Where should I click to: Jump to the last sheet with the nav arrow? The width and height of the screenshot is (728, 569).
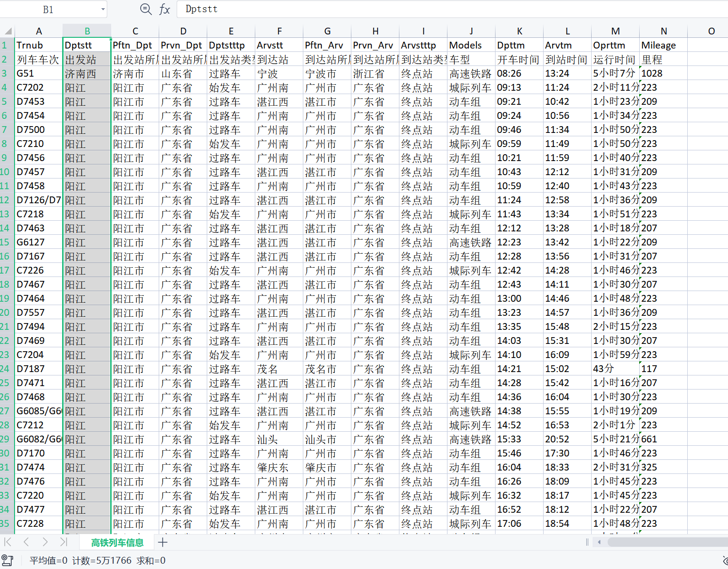coord(63,542)
